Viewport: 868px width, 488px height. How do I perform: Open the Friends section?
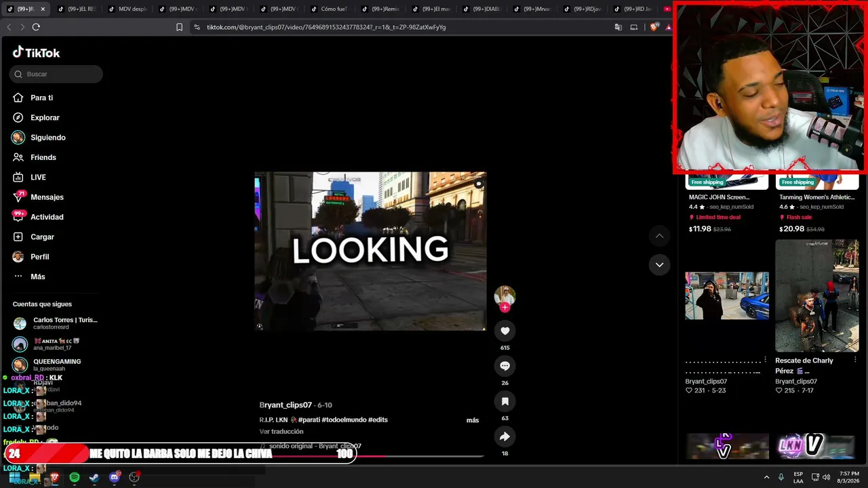[43, 157]
